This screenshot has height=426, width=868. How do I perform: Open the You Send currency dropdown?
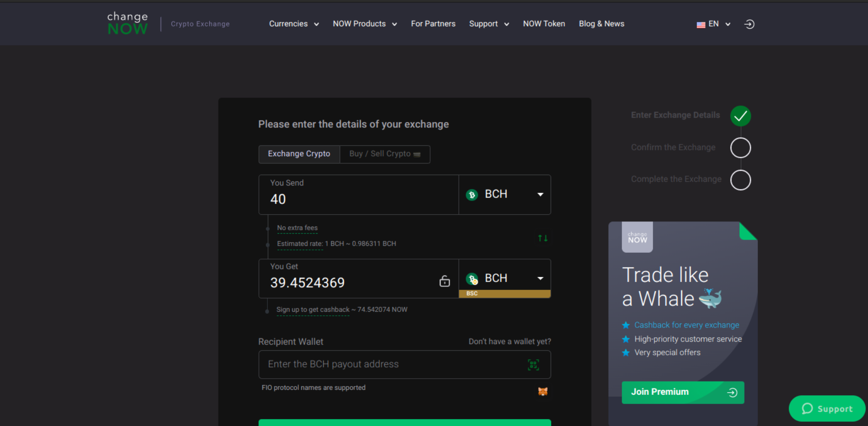click(x=505, y=195)
